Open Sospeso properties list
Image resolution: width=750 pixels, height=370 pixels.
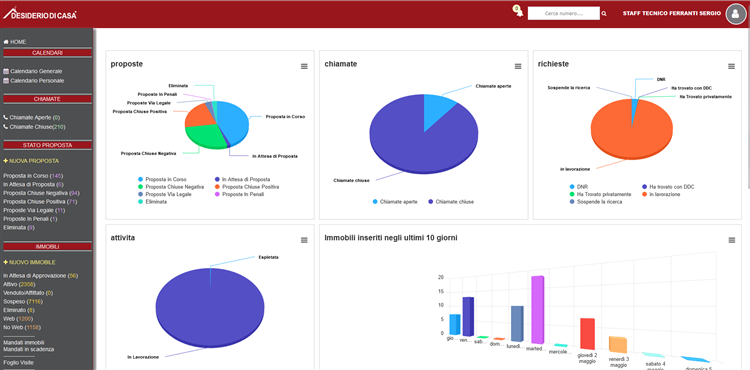pyautogui.click(x=23, y=302)
